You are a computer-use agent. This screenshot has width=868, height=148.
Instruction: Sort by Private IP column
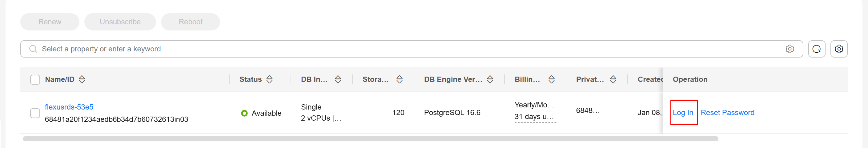613,80
